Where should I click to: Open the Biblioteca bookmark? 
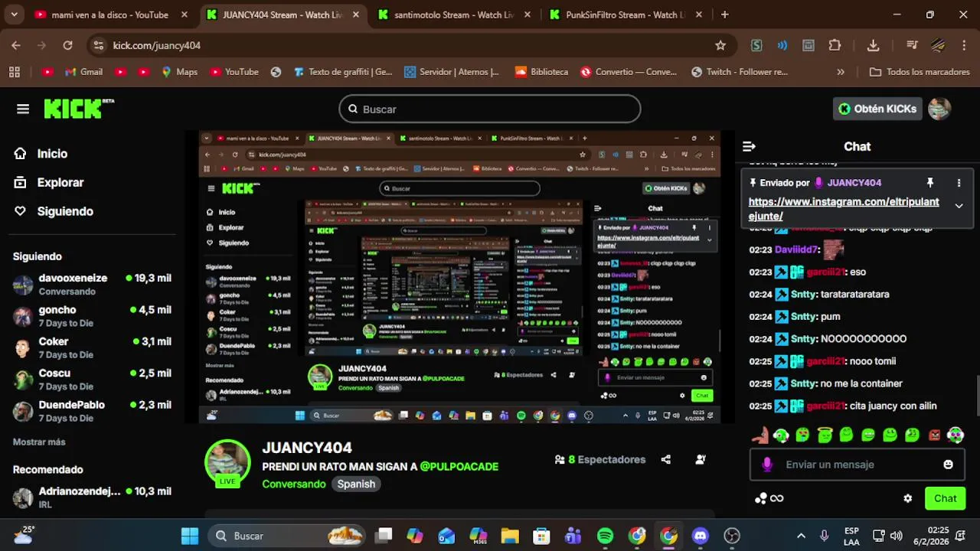tap(541, 72)
